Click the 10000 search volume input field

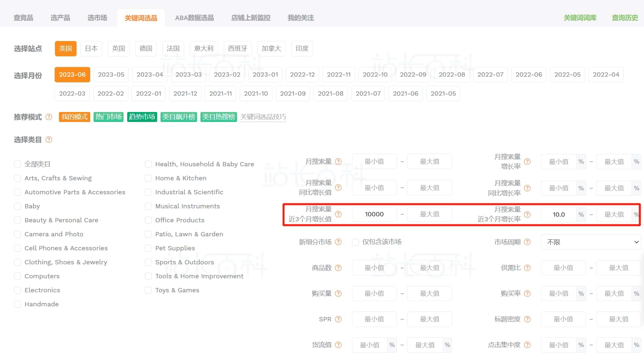[374, 214]
